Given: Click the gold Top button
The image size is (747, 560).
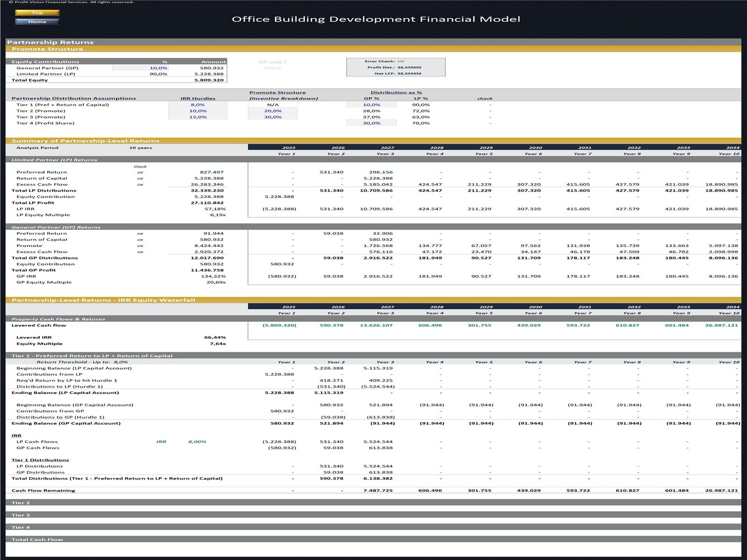Looking at the screenshot, I should (37, 13).
